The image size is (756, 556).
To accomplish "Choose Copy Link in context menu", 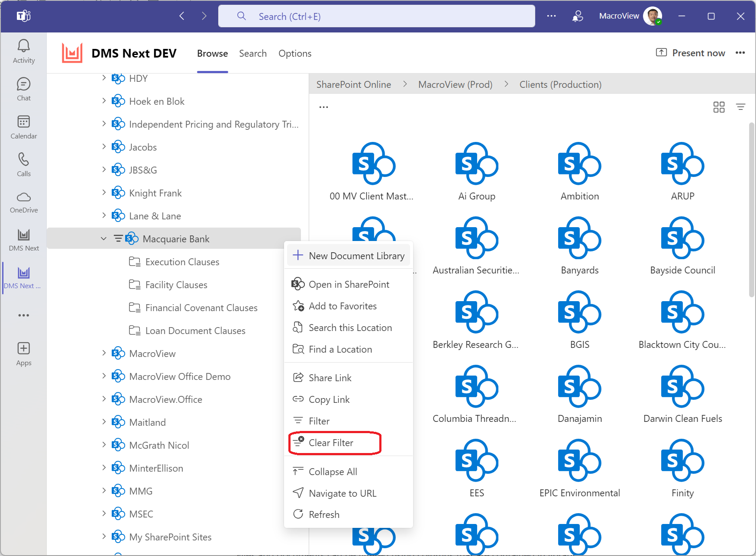I will [x=349, y=399].
